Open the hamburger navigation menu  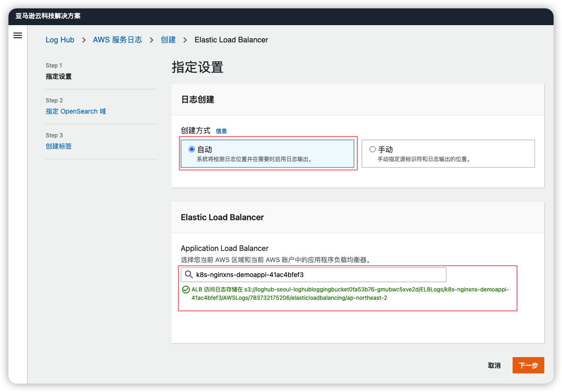point(18,35)
